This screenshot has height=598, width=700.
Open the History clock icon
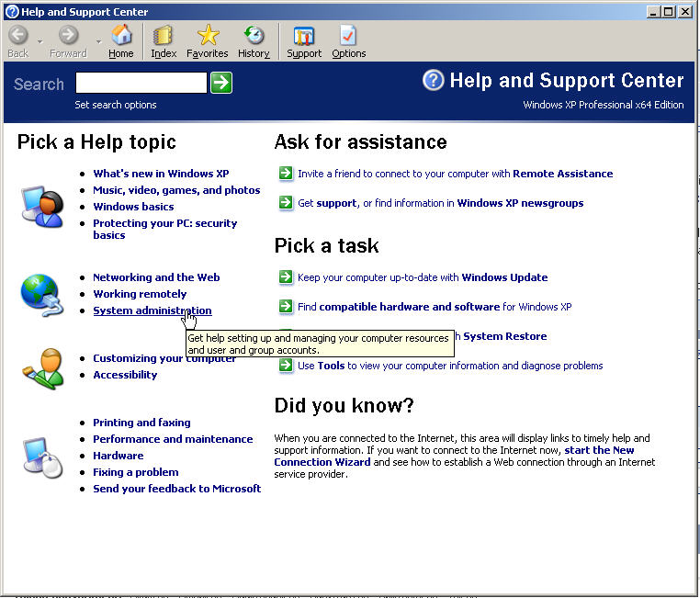[x=254, y=35]
